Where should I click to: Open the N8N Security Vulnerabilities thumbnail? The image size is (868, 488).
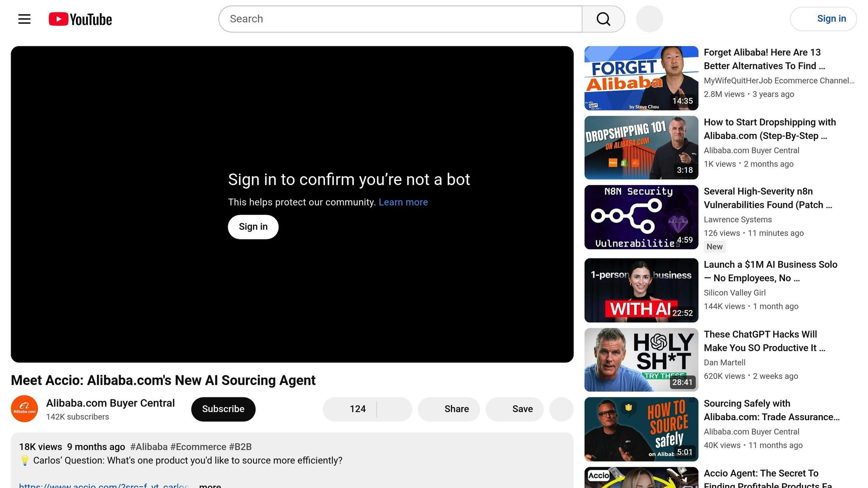pos(641,217)
